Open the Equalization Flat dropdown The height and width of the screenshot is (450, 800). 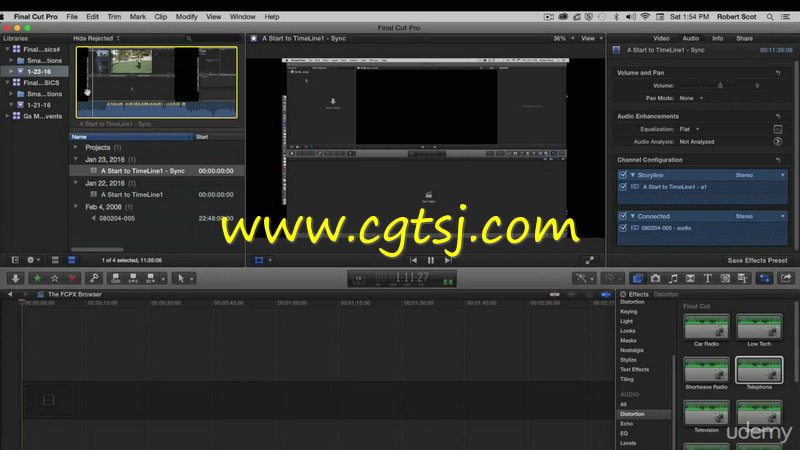click(689, 129)
